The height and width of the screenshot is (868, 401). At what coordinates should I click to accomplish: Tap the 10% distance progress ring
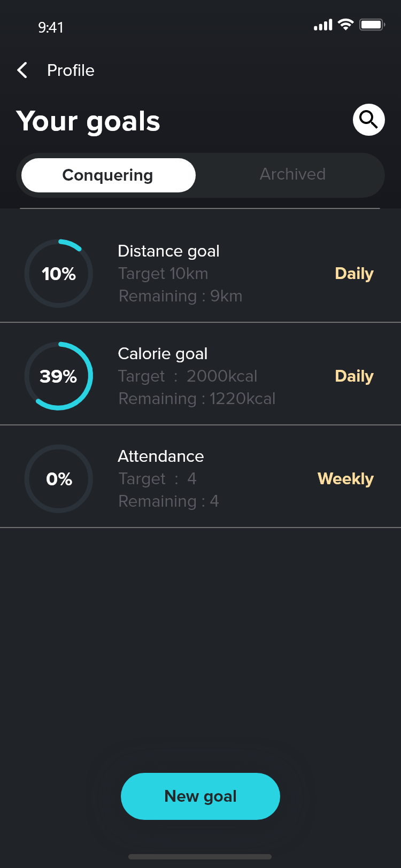tap(59, 274)
